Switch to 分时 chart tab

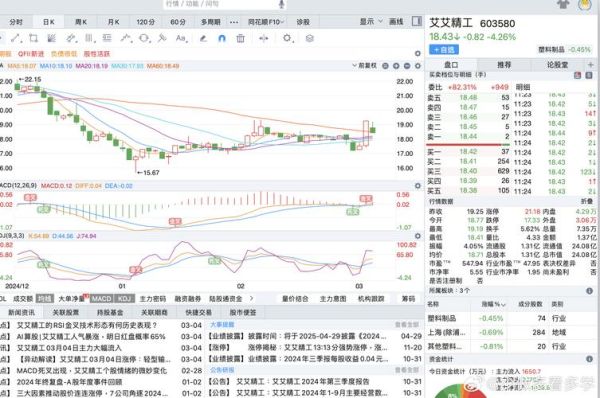pyautogui.click(x=16, y=22)
